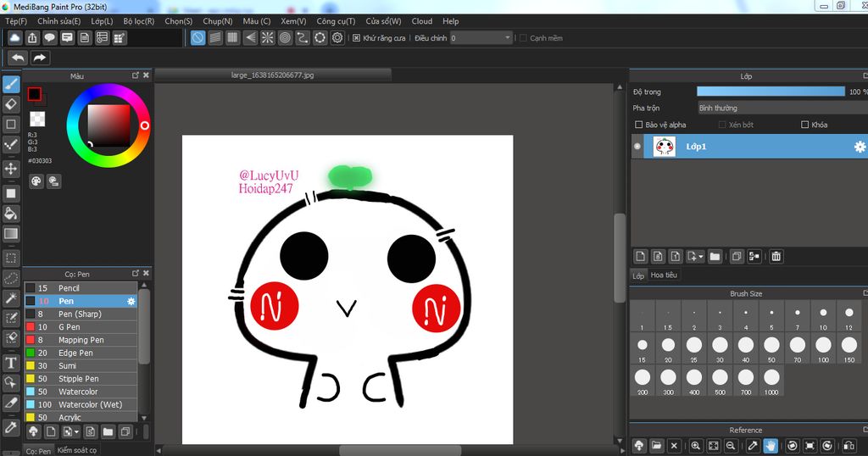The height and width of the screenshot is (456, 868).
Task: Click the Undo arrow button
Action: point(18,58)
